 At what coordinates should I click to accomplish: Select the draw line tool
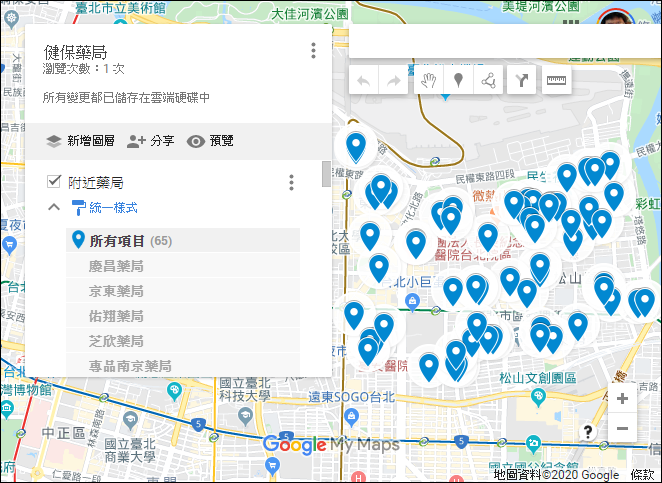[488, 80]
